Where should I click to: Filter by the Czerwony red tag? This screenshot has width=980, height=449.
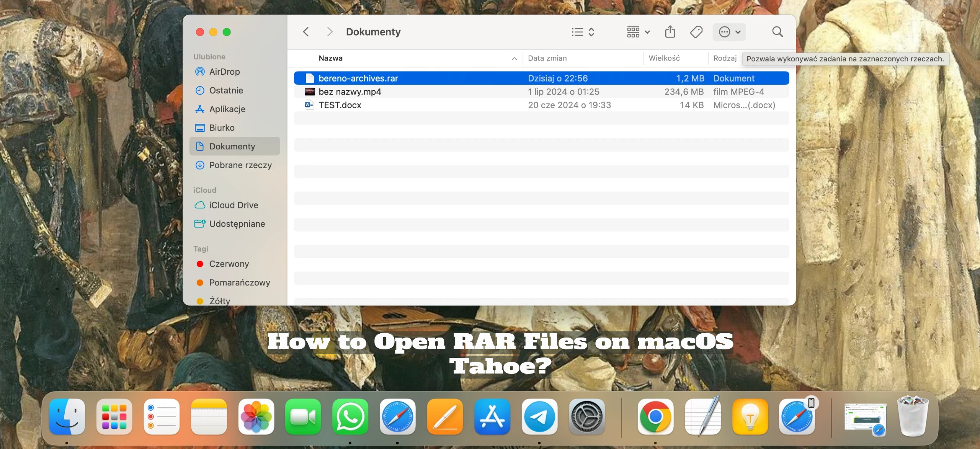tap(229, 264)
